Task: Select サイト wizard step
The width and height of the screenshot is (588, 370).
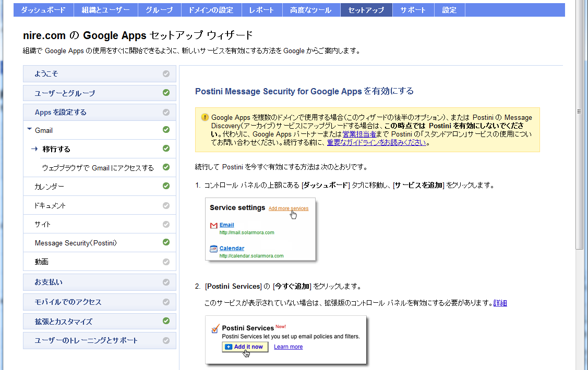Action: pos(99,224)
